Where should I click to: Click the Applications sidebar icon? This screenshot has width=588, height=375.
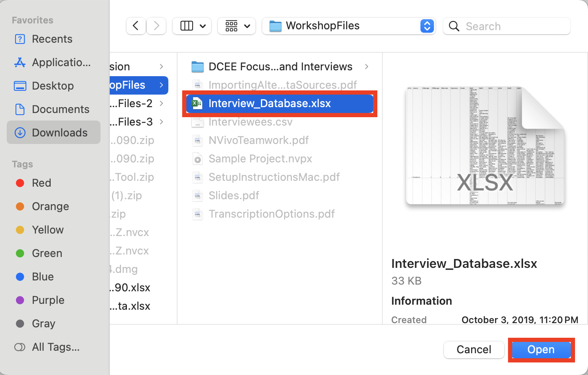(20, 62)
